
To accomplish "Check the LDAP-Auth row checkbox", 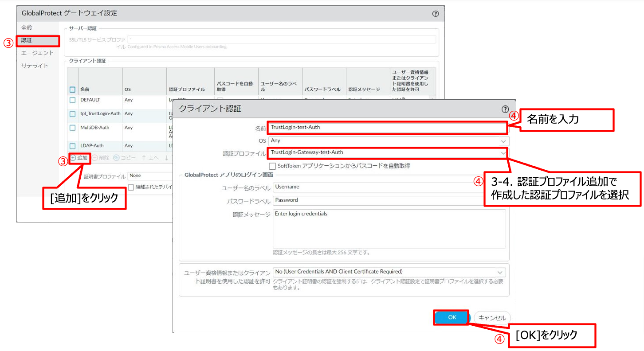I will [x=73, y=146].
